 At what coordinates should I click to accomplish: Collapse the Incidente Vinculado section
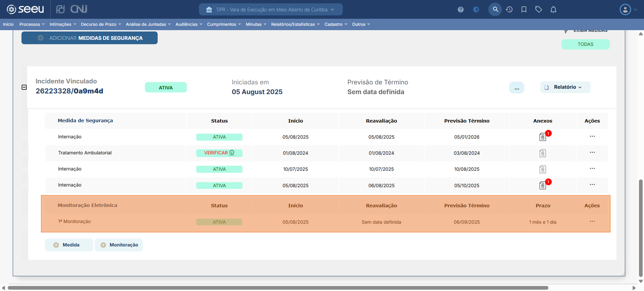pos(24,87)
